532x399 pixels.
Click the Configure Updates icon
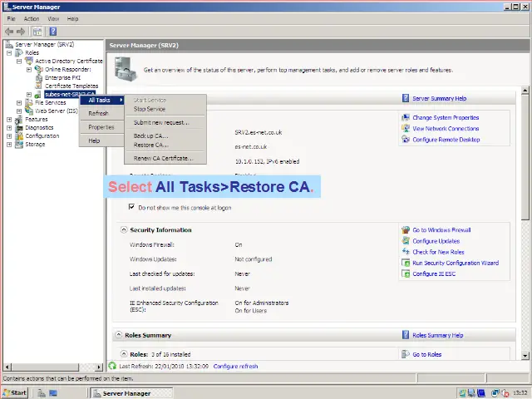(406, 240)
